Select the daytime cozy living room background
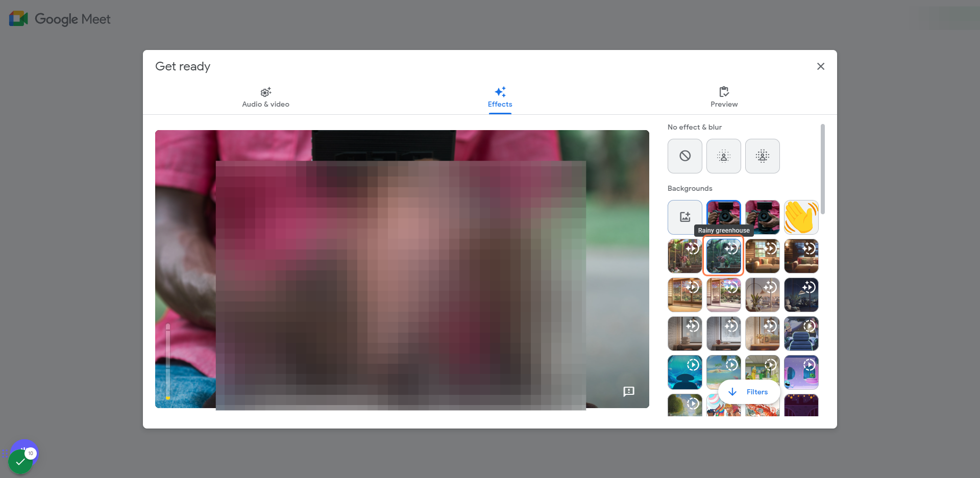The width and height of the screenshot is (980, 478). click(763, 256)
